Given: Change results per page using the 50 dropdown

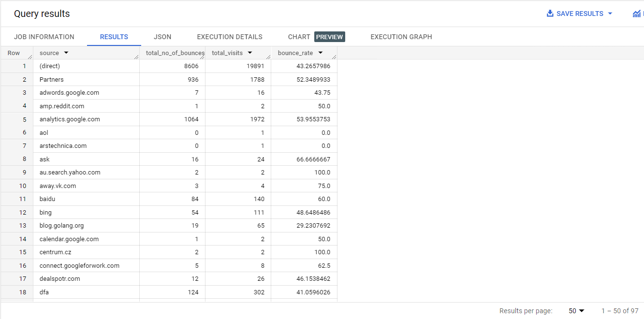Looking at the screenshot, I should coord(575,311).
